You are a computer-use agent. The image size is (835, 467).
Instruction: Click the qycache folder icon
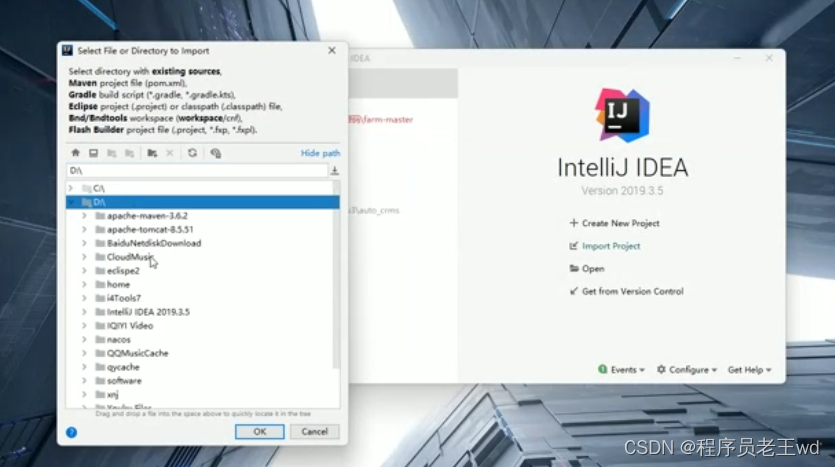(x=100, y=367)
